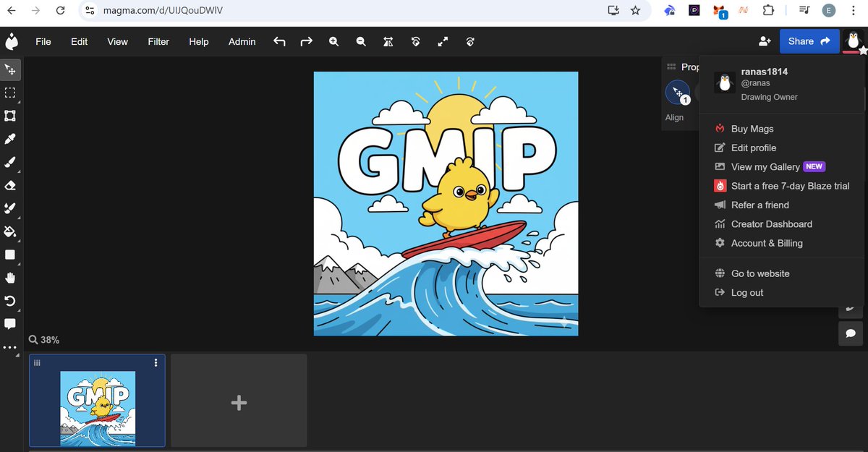Open the penguin avatar account menu
The image size is (868, 452).
853,41
